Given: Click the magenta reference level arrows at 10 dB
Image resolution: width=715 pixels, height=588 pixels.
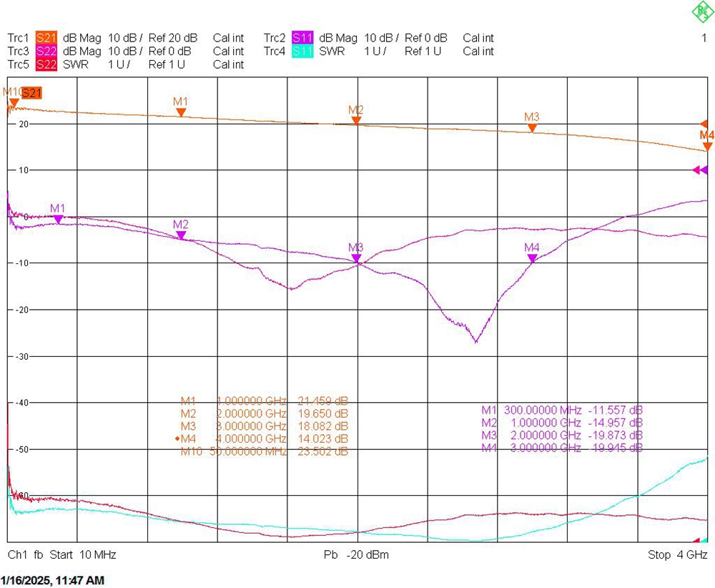Looking at the screenshot, I should [700, 170].
